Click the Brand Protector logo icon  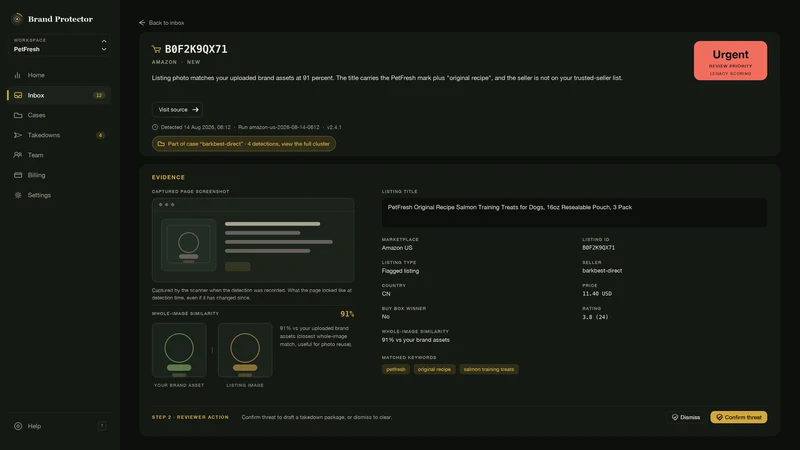(17, 19)
